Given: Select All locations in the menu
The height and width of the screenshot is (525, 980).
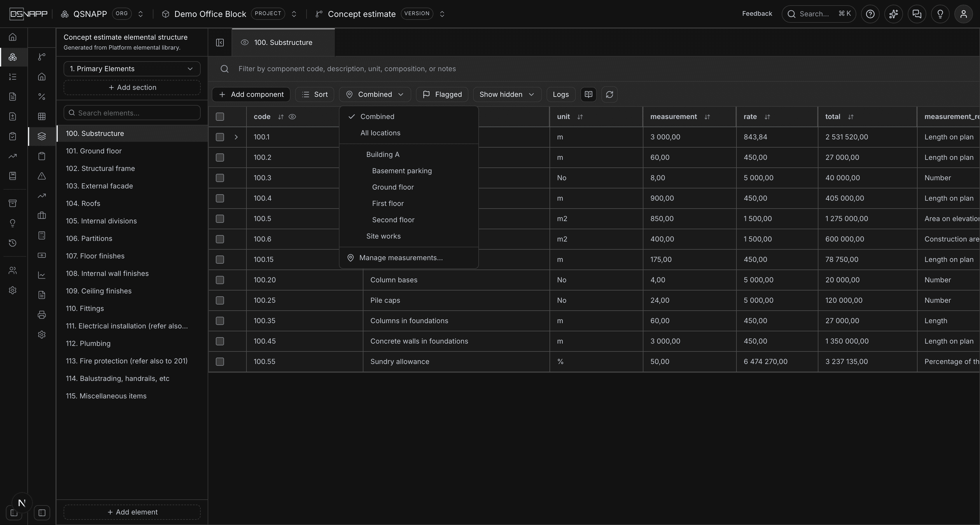Looking at the screenshot, I should (x=409, y=133).
